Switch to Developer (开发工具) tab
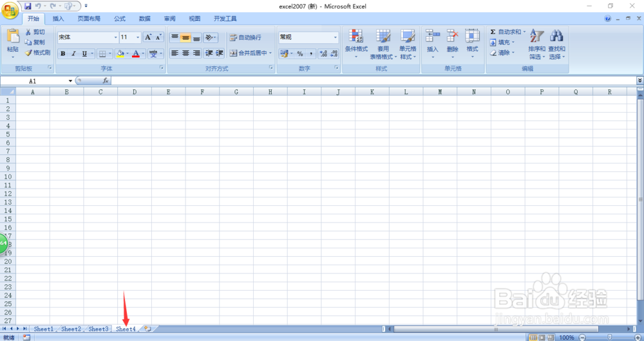The height and width of the screenshot is (341, 644). click(225, 19)
